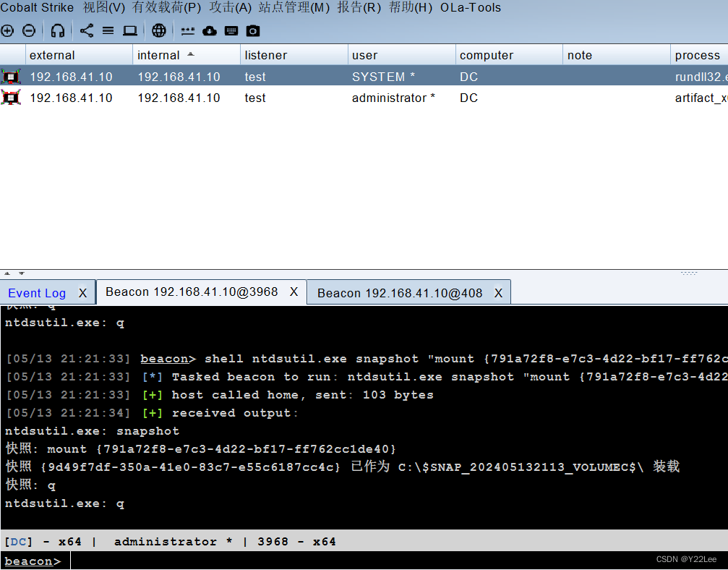
Task: Switch to session table view icon
Action: [108, 30]
